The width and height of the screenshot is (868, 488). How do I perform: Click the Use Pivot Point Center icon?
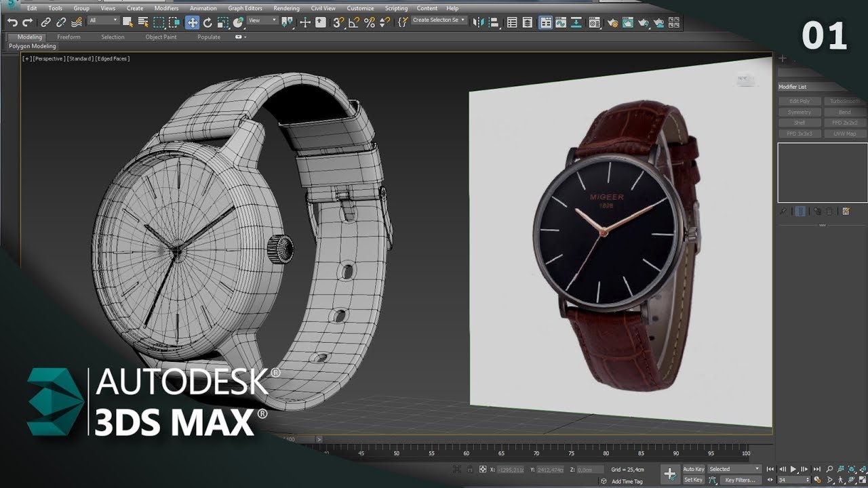coord(288,22)
